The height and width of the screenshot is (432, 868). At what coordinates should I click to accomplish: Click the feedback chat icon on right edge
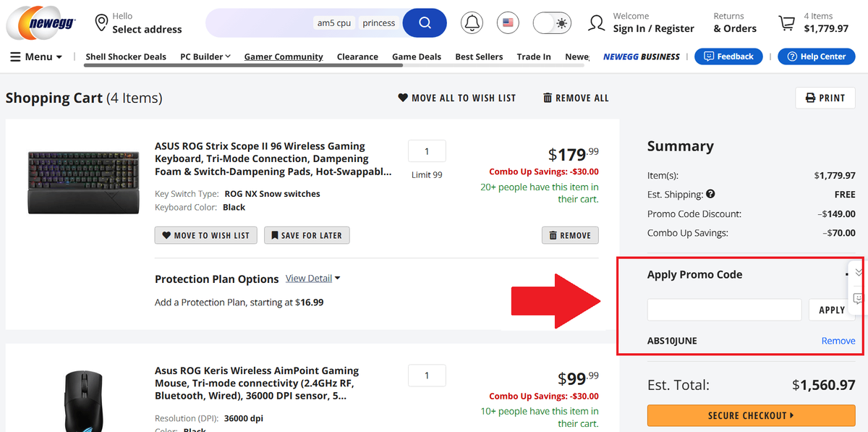pyautogui.click(x=858, y=298)
